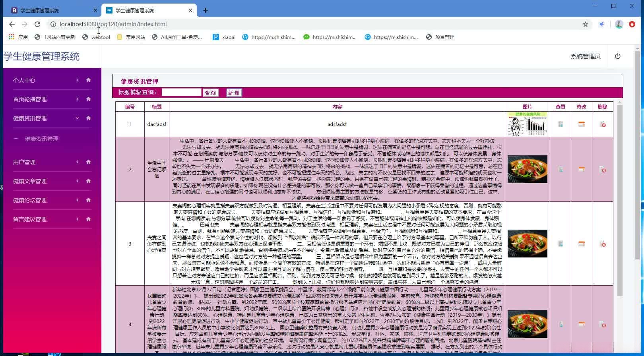644x356 pixels.
Task: Delete icon for row 4 我国启动儿童青少年心理健康行动
Action: 603,324
